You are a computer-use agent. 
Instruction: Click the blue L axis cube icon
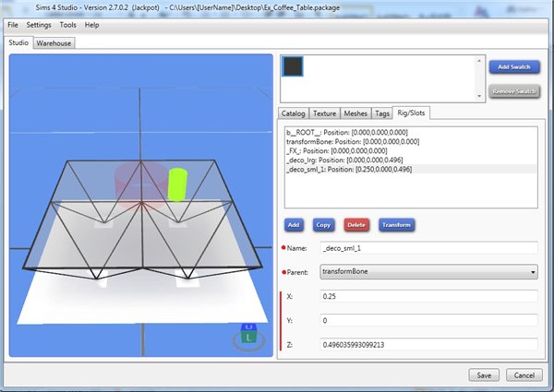[248, 333]
